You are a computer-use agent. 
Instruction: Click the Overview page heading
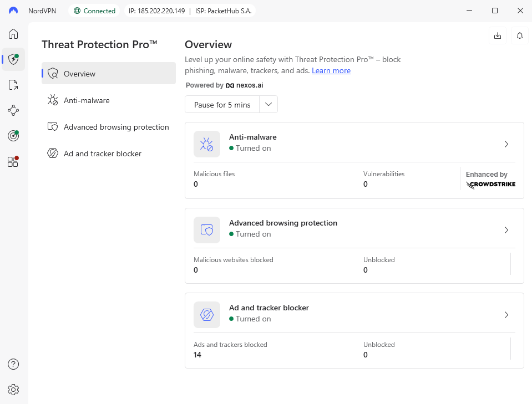pyautogui.click(x=209, y=44)
